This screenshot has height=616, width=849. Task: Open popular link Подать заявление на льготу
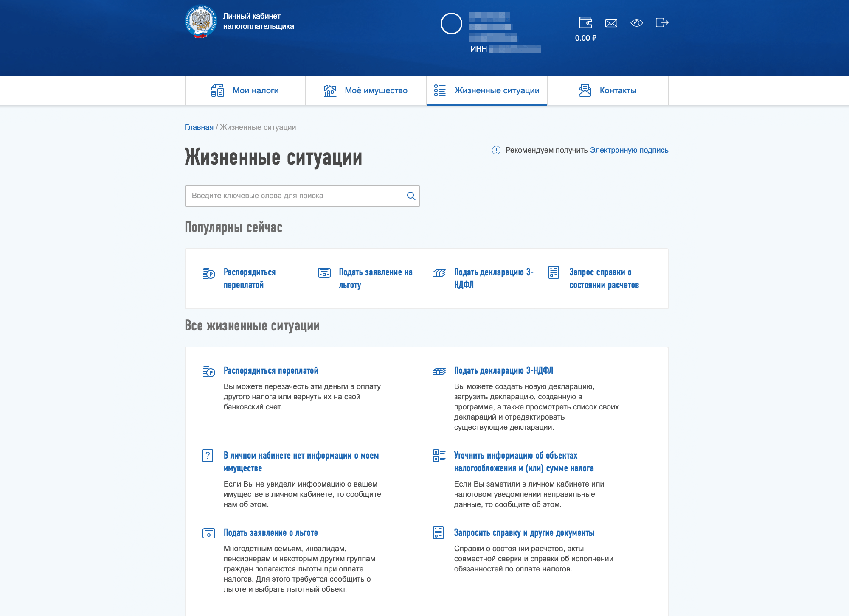click(376, 278)
